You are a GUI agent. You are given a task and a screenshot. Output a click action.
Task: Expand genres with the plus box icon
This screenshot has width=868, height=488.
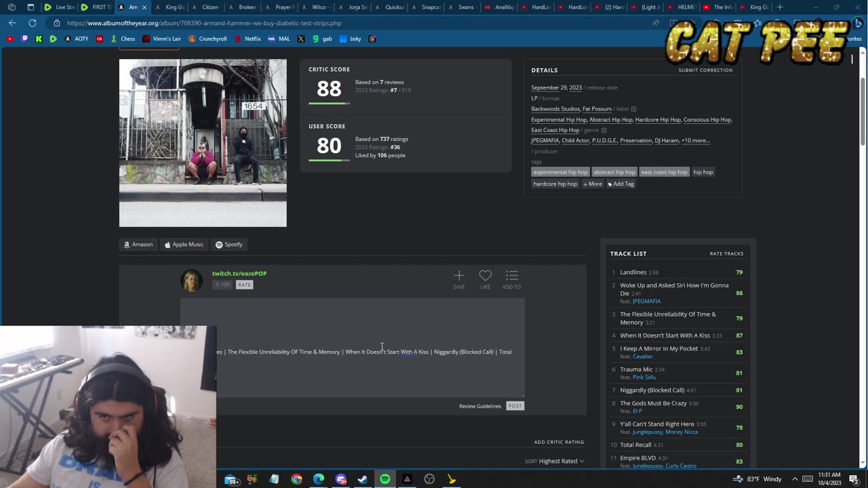(604, 130)
